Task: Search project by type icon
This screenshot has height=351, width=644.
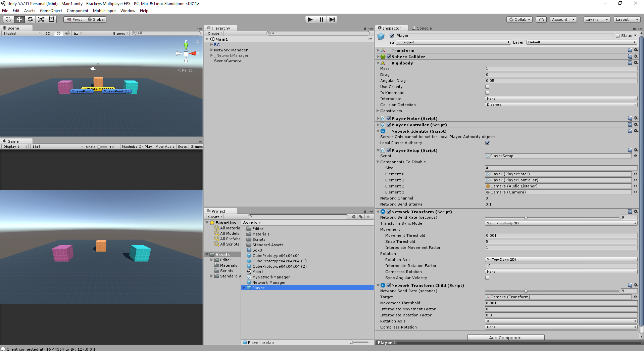Action: click(354, 217)
